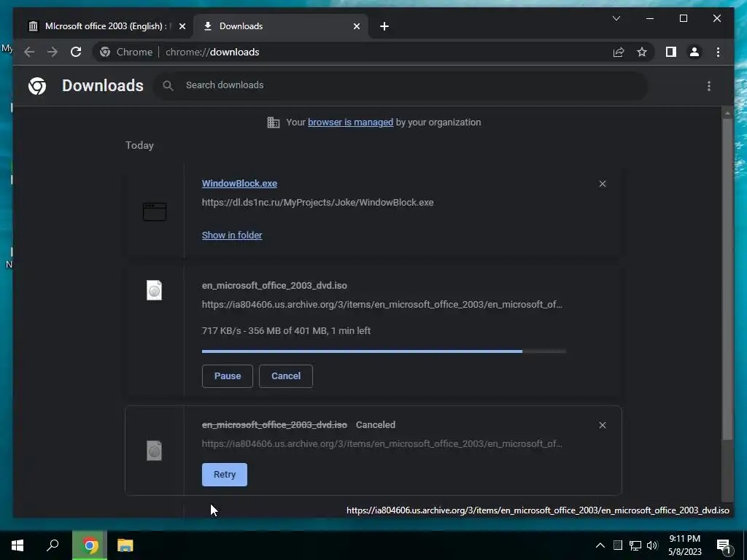
Task: Switch to the Microsoft office 2003 tab
Action: (107, 26)
